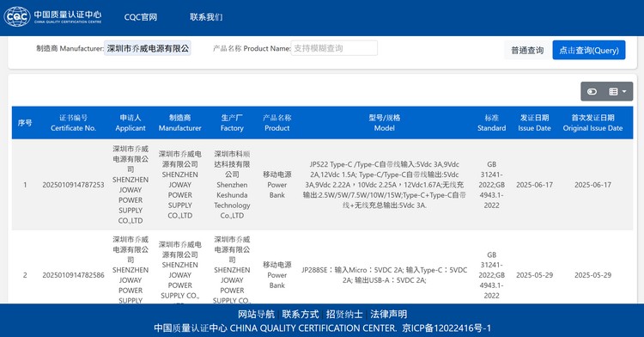Select certificate 2025010914782586 row
This screenshot has width=644, height=337.
point(322,267)
